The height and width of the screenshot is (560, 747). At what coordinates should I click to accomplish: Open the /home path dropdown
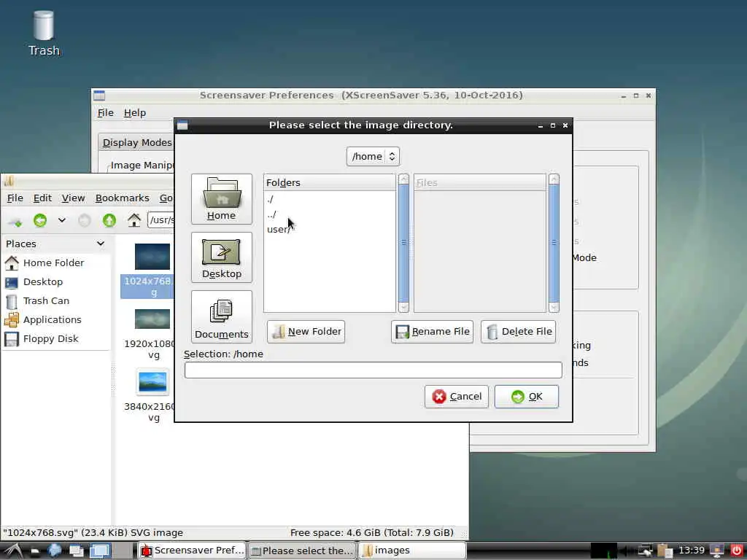click(x=373, y=156)
